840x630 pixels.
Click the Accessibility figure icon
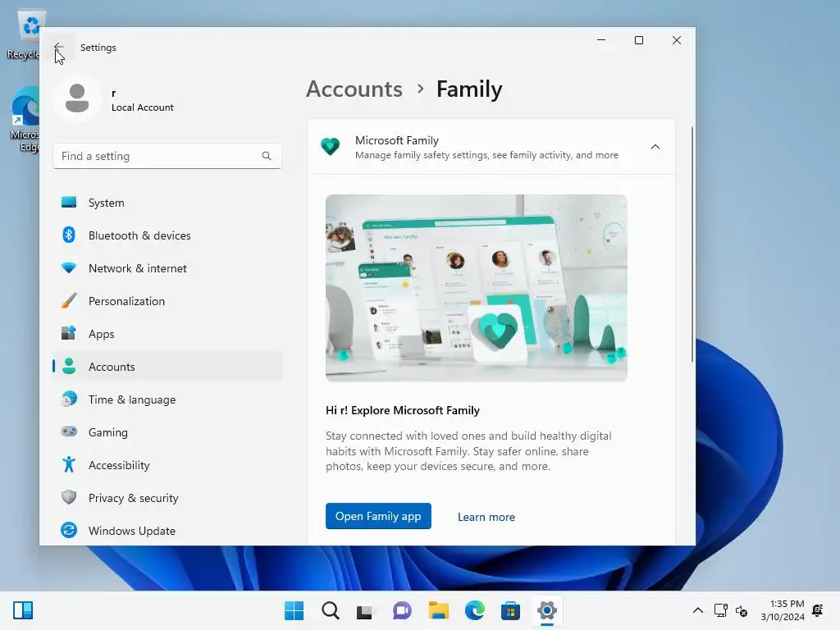[69, 464]
